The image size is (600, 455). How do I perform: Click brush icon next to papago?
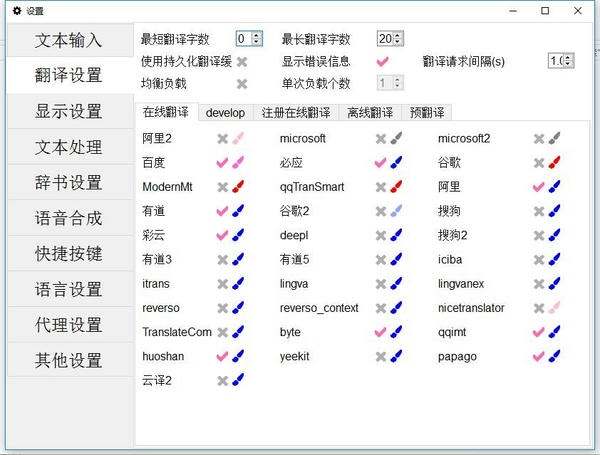pos(554,356)
